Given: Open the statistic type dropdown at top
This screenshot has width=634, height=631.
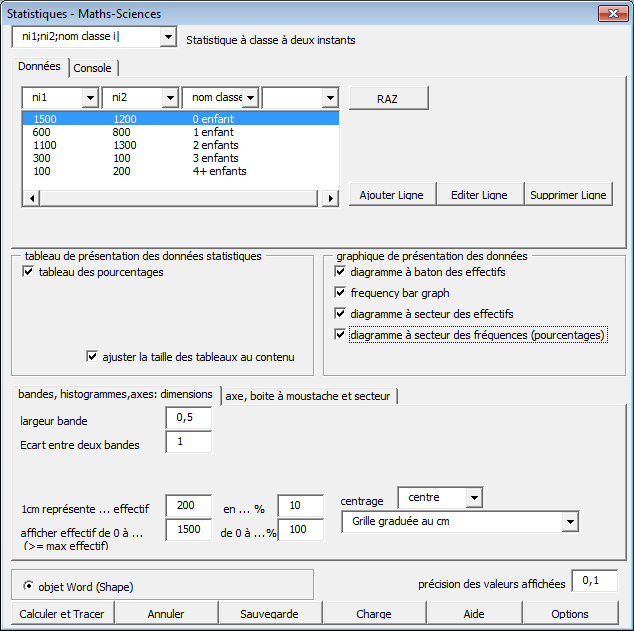Looking at the screenshot, I should (168, 37).
